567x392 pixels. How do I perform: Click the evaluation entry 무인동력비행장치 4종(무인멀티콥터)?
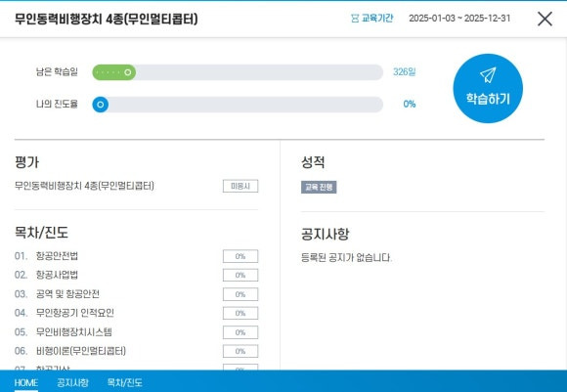84,186
